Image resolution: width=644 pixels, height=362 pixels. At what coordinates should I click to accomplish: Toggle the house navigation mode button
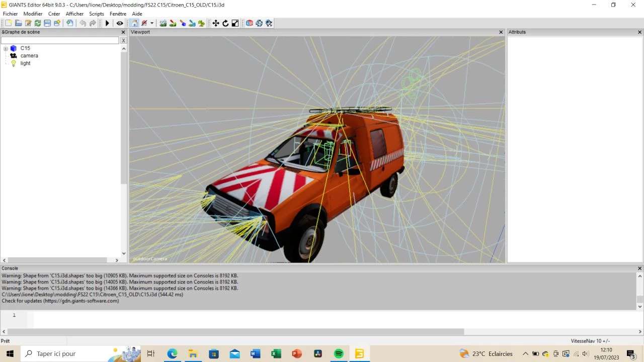[x=135, y=23]
